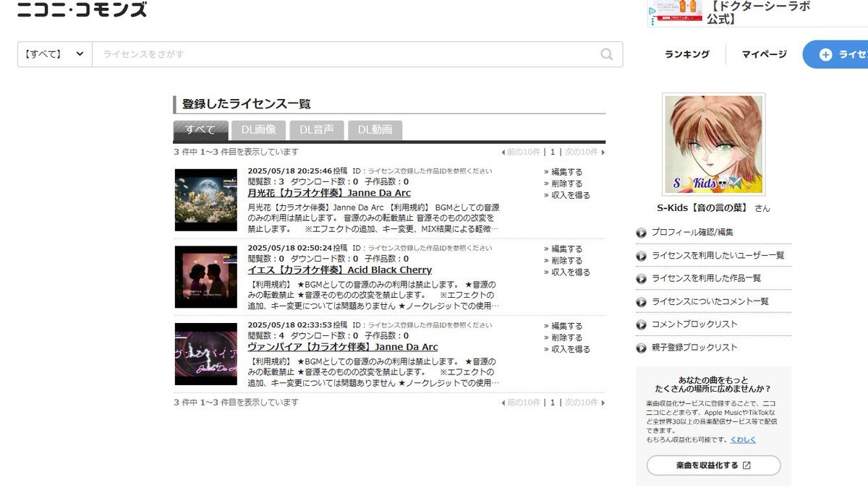Viewport: 868px width, 490px height.
Task: Click bullet icon beside ライセンスを利用した作品一覧
Action: click(642, 278)
